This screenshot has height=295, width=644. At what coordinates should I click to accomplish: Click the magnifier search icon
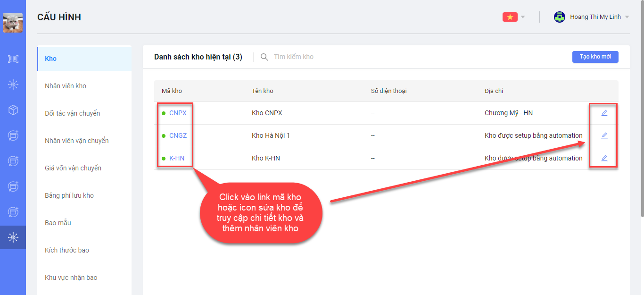(264, 57)
